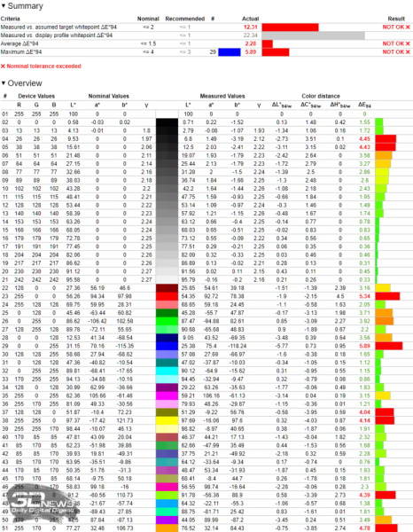Click the pure red swatch in row 23
This screenshot has height=532, width=413.
pos(167,296)
